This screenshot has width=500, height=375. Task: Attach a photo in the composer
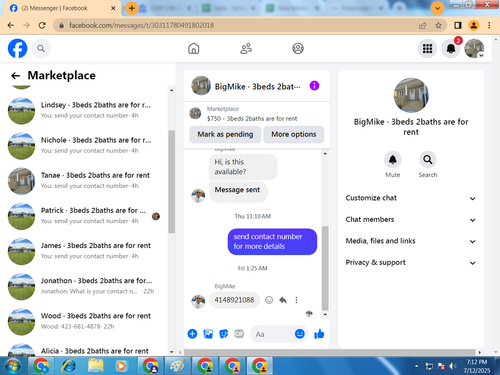tap(208, 334)
